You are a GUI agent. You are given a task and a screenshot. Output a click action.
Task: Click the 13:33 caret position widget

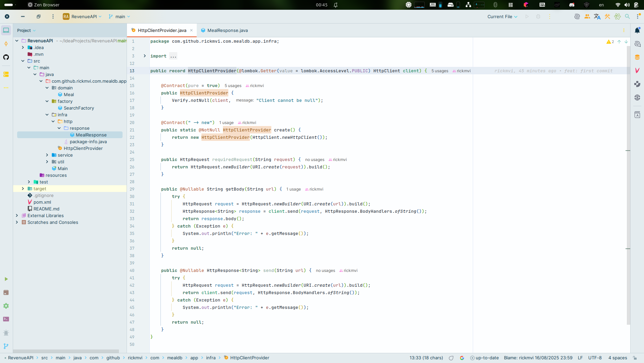click(x=426, y=358)
